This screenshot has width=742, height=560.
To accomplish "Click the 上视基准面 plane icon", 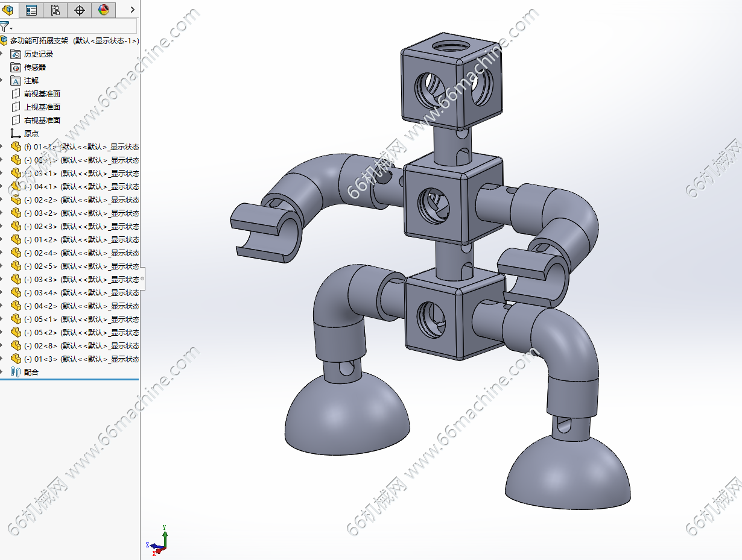I will 16,107.
